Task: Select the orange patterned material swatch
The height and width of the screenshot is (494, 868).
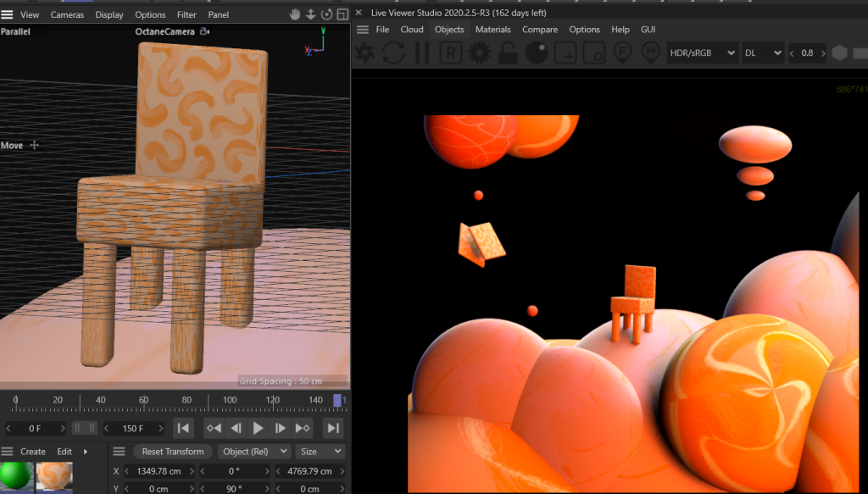Action: pos(54,476)
